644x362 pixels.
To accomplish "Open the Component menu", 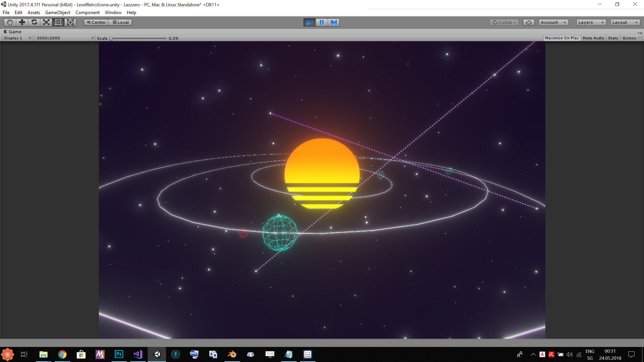I will click(x=87, y=12).
